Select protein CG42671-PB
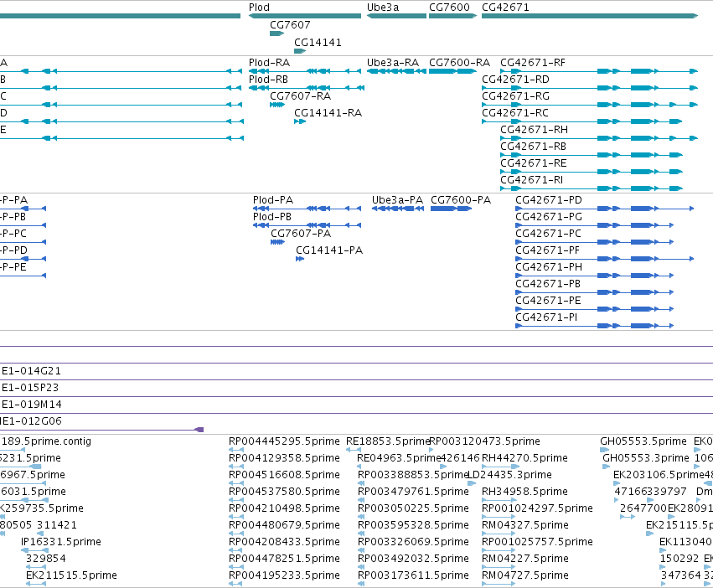The width and height of the screenshot is (713, 588). (x=548, y=284)
